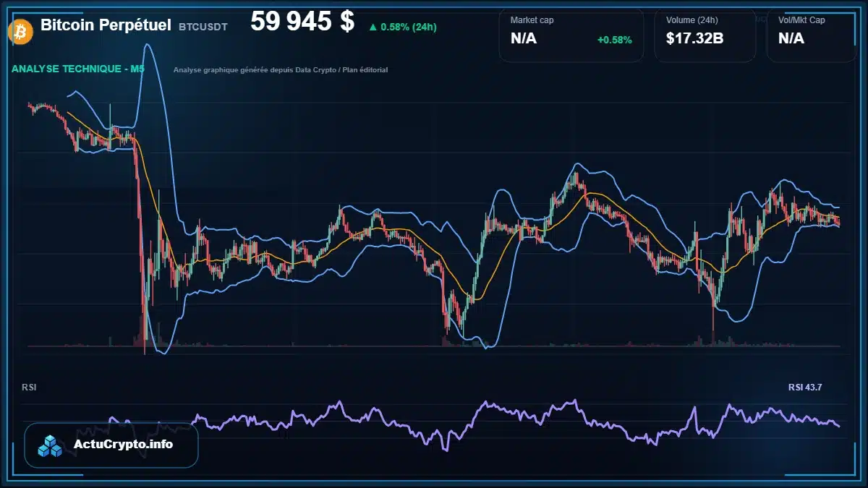Click the $17.32B volume value
This screenshot has width=868, height=488.
[x=694, y=39]
